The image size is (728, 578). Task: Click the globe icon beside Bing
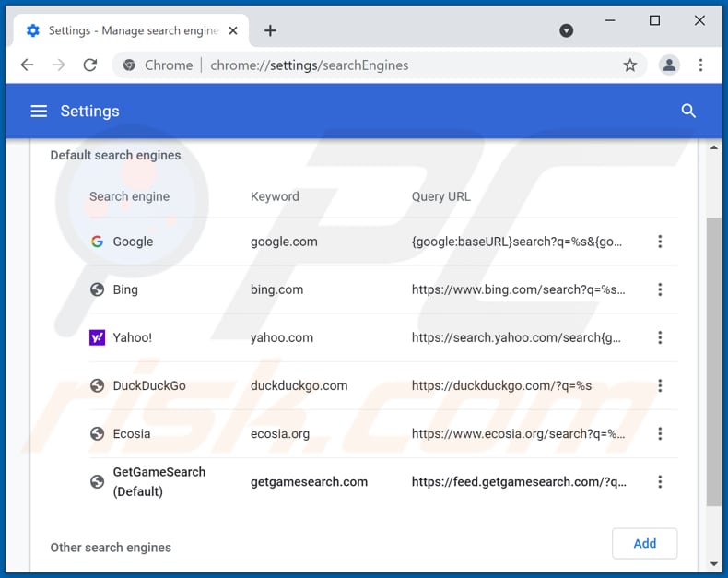97,289
